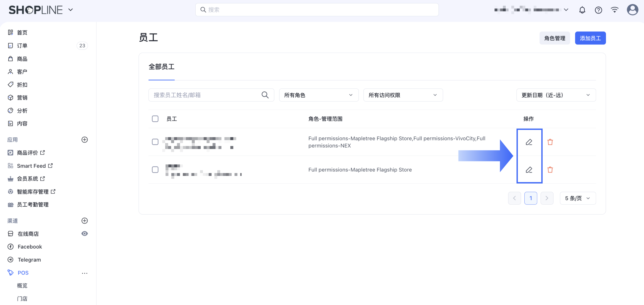Open the 5 条/页 page size selector
Screen dimensions: 644x305
(x=578, y=198)
